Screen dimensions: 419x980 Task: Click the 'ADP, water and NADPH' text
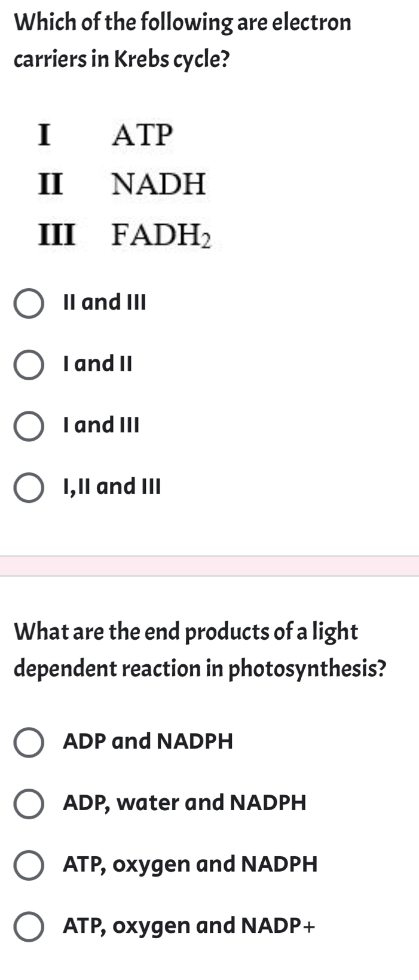coord(184,804)
